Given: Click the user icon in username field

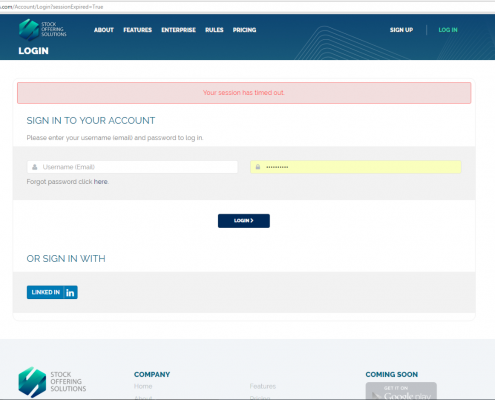Looking at the screenshot, I should coord(35,167).
